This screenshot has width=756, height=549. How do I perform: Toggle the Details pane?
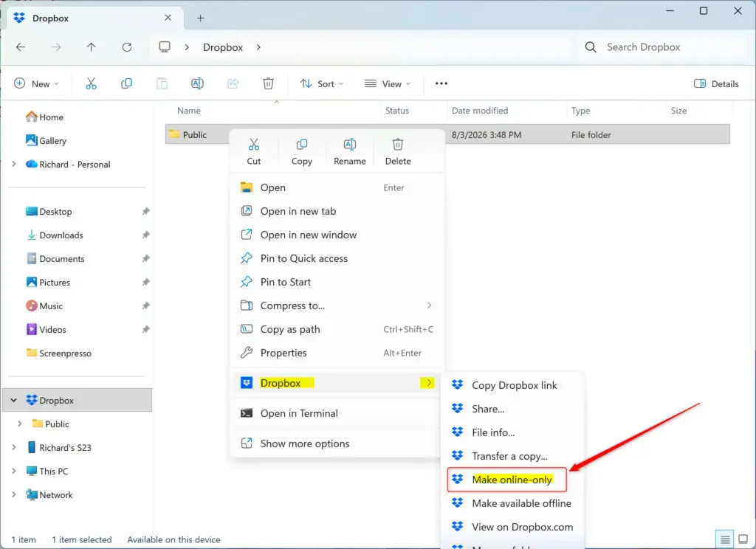tap(716, 83)
